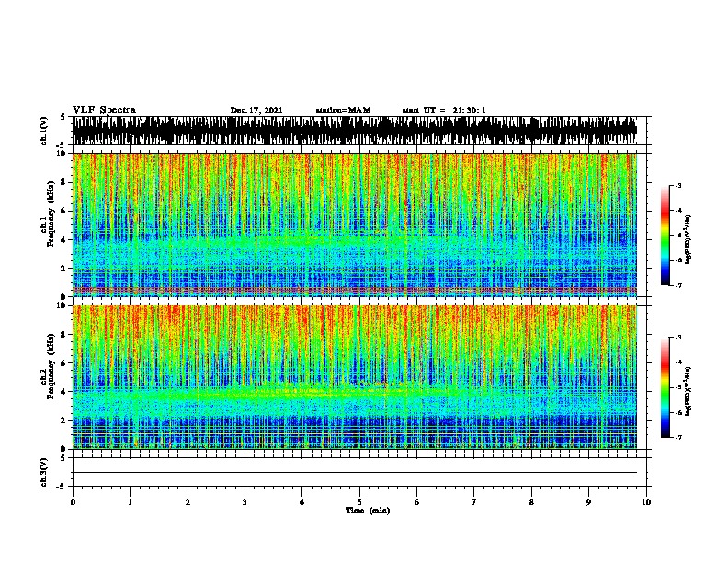Click the flat ch.3 voltage trace line

355,473
